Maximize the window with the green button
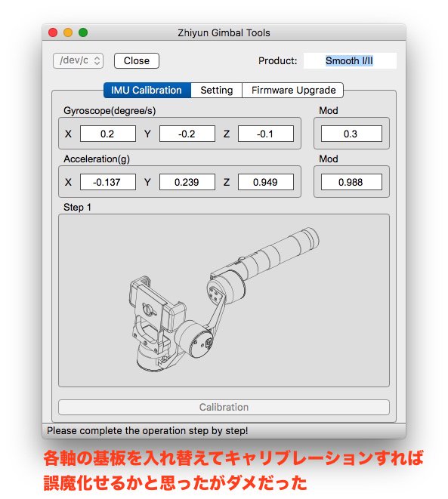Viewport: 448px width, 499px height. 83,32
